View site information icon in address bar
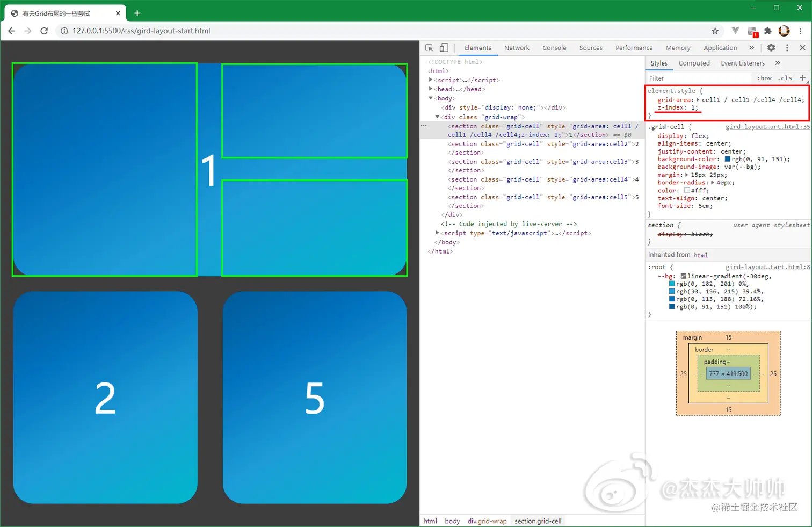 (x=64, y=31)
